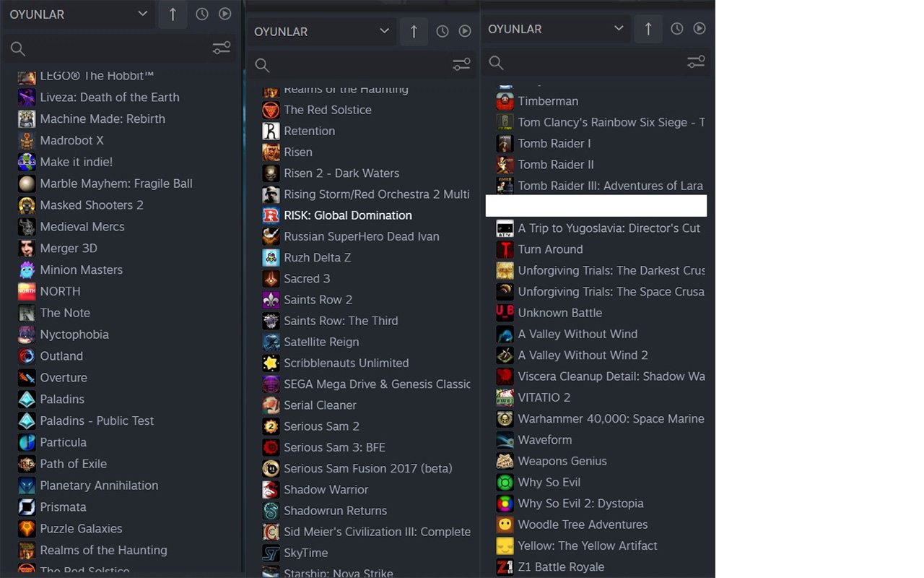Click Outland game icon
The height and width of the screenshot is (578, 924).
[x=27, y=356]
